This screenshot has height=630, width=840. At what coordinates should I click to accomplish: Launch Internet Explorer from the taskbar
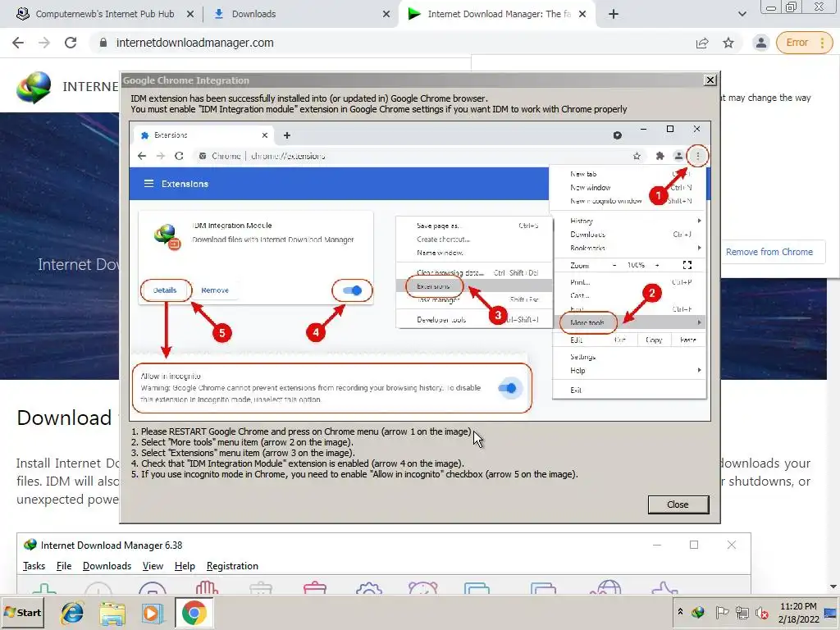pos(72,613)
